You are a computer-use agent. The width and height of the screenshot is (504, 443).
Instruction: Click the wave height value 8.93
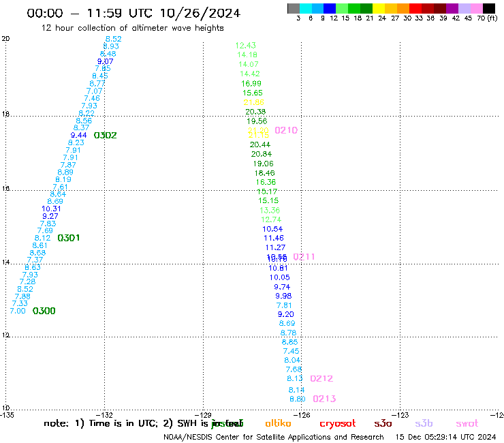(111, 46)
